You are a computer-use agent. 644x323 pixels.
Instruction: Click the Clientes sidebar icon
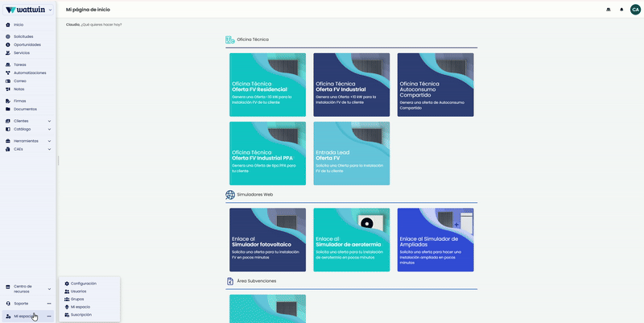click(x=8, y=121)
